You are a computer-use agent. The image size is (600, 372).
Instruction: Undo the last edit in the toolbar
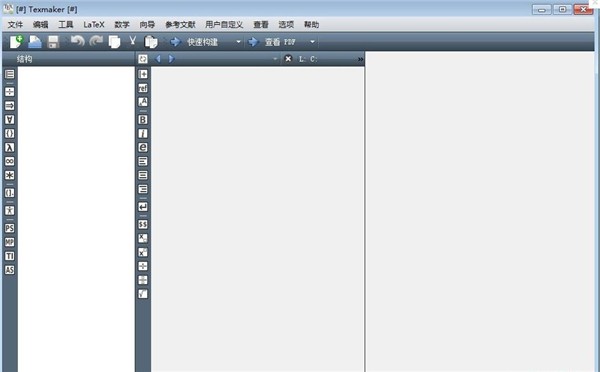[x=78, y=41]
